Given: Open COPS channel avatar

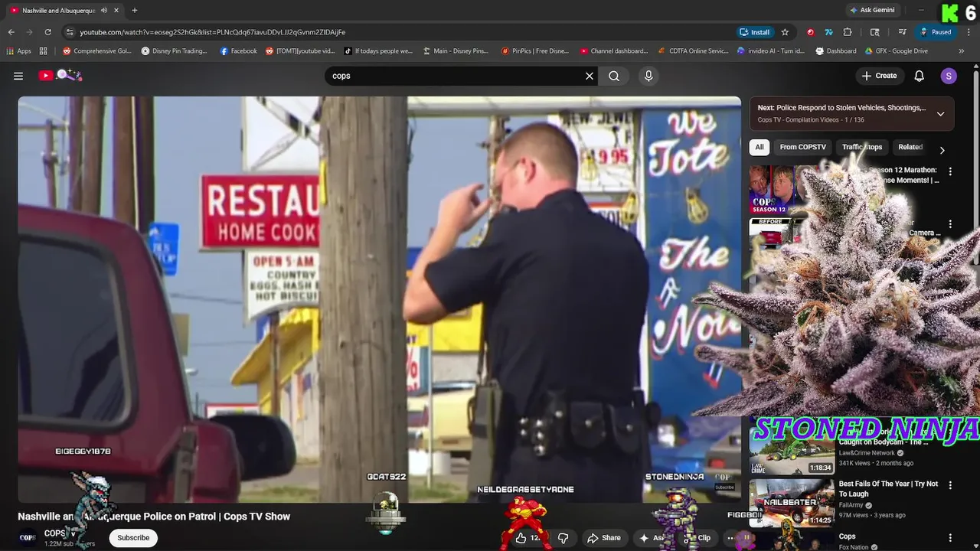Looking at the screenshot, I should point(28,538).
